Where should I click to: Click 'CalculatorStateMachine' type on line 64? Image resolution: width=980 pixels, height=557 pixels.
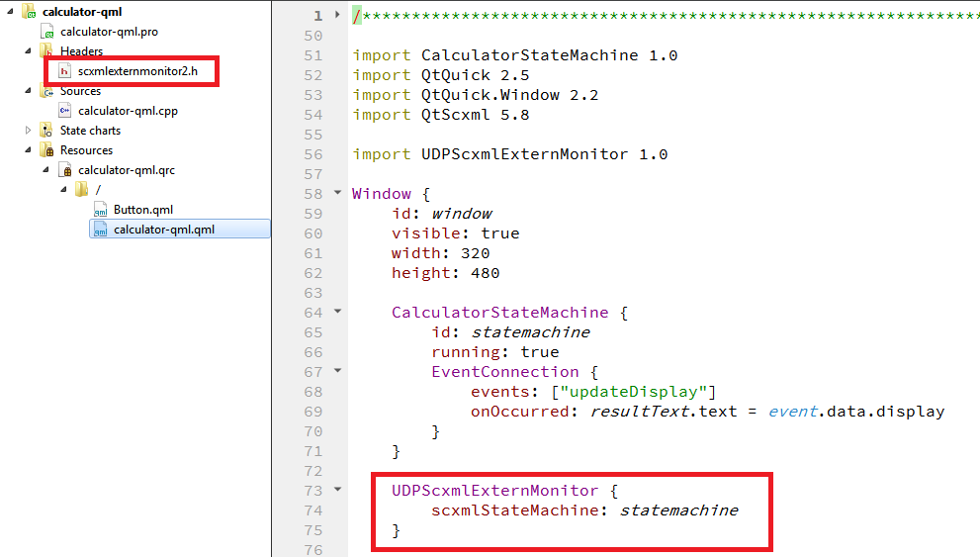pos(500,313)
